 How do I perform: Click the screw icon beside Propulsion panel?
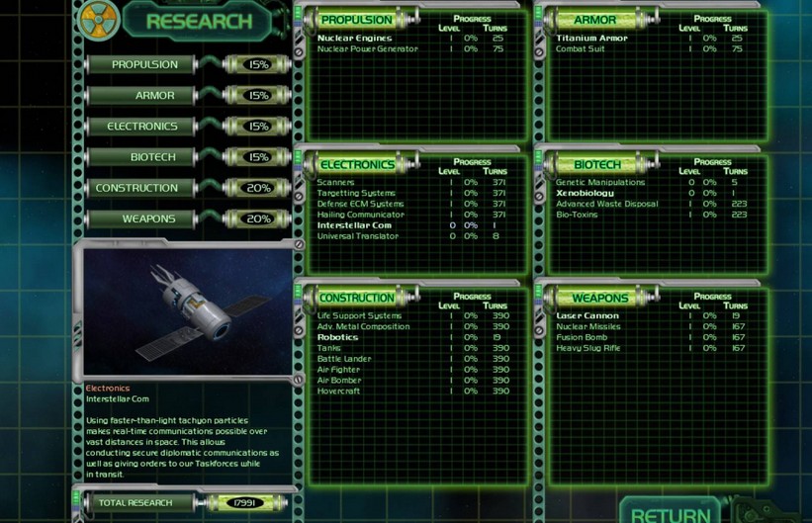(299, 52)
